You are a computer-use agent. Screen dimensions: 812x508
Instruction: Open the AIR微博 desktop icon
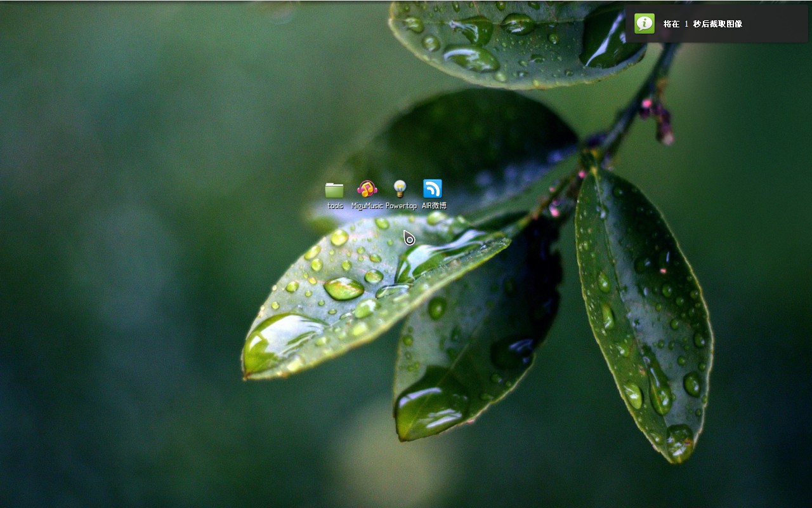tap(433, 189)
